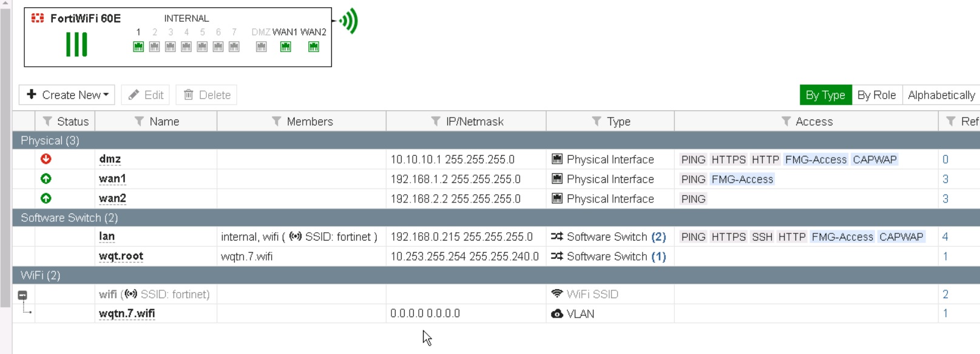
Task: Open the Create New dropdown
Action: (67, 95)
